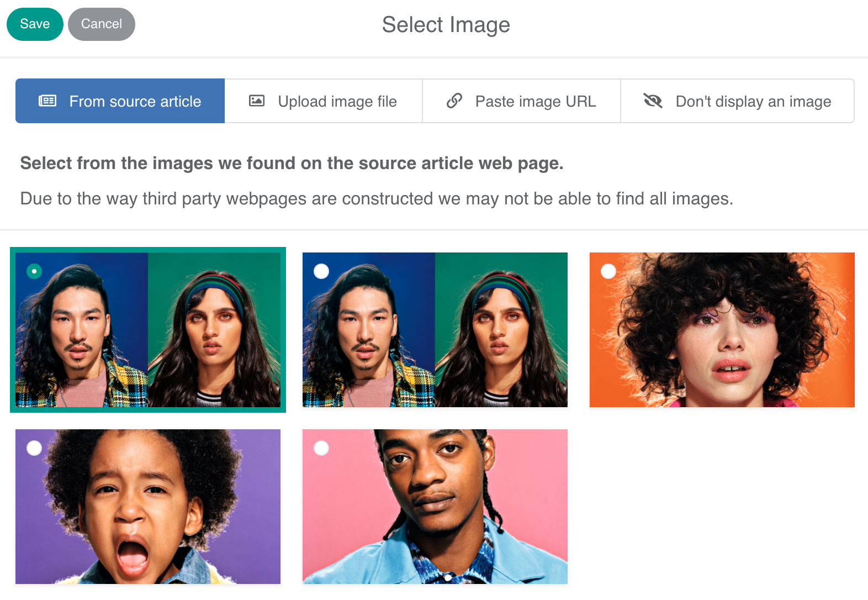868x600 pixels.
Task: Select the radio button on the orange image
Action: click(608, 271)
